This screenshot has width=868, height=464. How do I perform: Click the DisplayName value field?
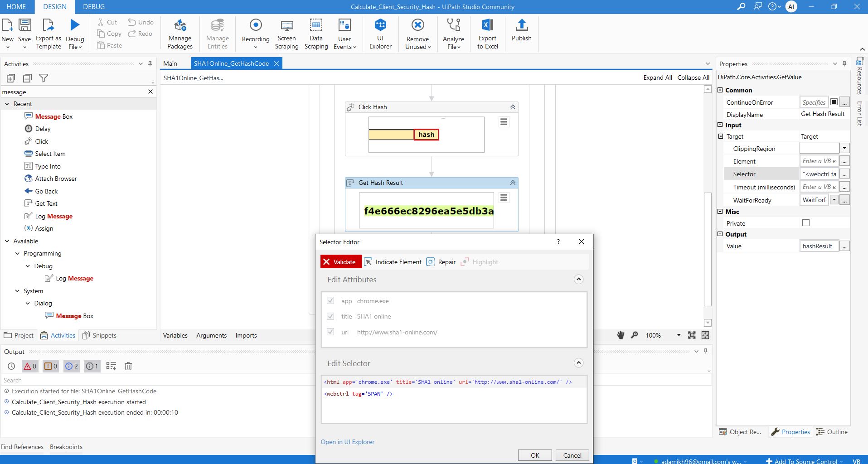click(824, 114)
